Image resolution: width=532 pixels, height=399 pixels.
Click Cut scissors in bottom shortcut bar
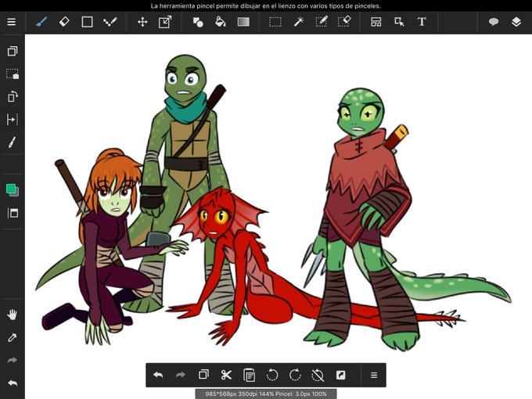[x=226, y=375]
